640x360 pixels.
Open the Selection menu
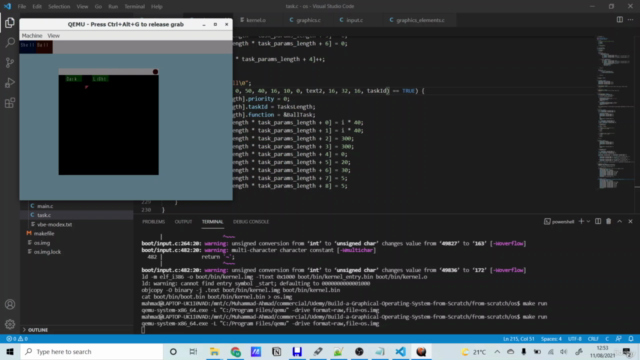coord(59,7)
